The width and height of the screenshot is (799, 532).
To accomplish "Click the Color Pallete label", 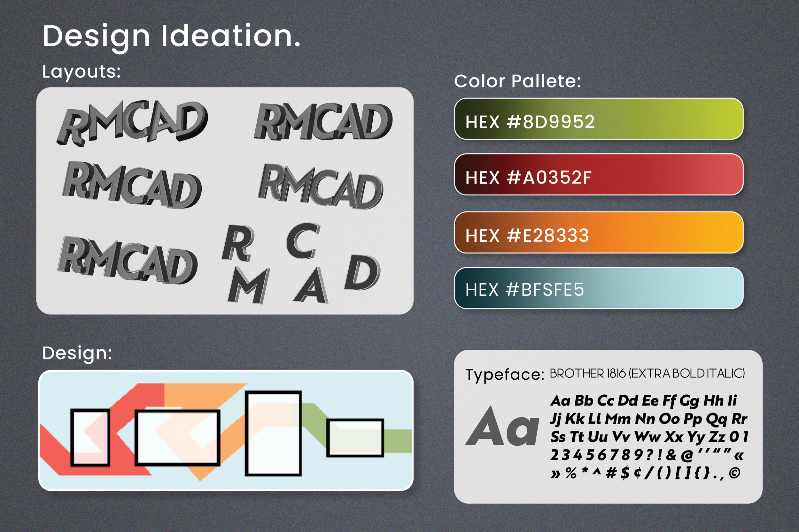I will click(517, 81).
